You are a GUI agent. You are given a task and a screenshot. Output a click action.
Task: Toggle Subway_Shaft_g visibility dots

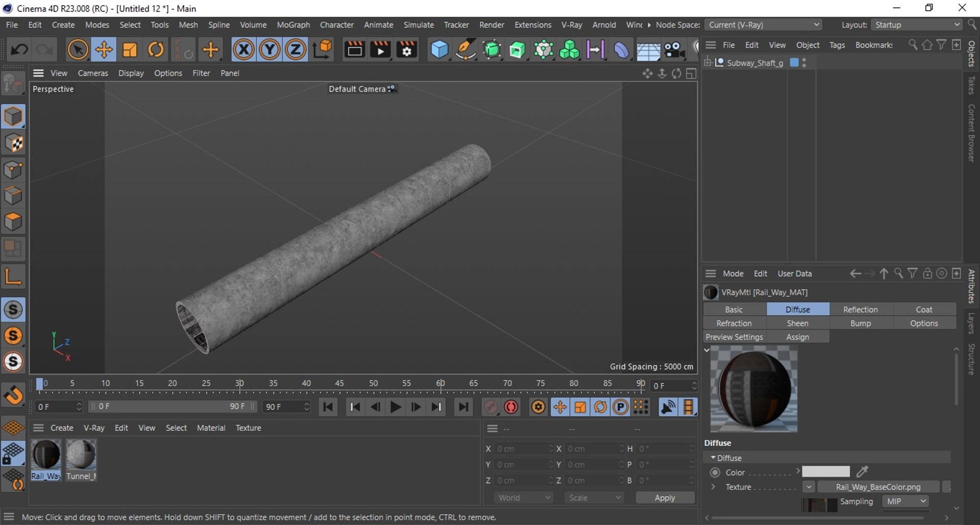[x=804, y=62]
